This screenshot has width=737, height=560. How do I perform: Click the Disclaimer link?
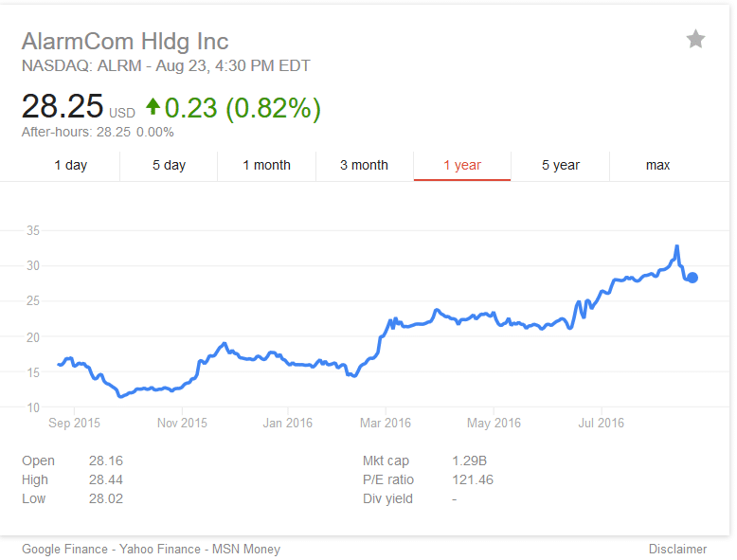[677, 550]
